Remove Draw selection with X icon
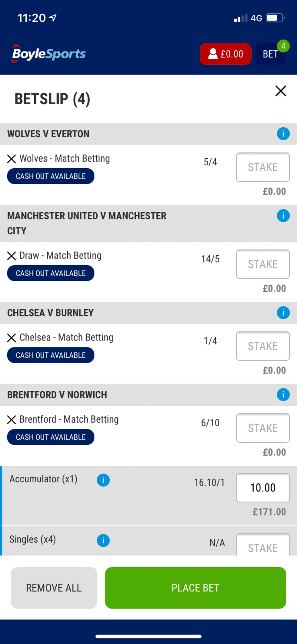 [12, 256]
